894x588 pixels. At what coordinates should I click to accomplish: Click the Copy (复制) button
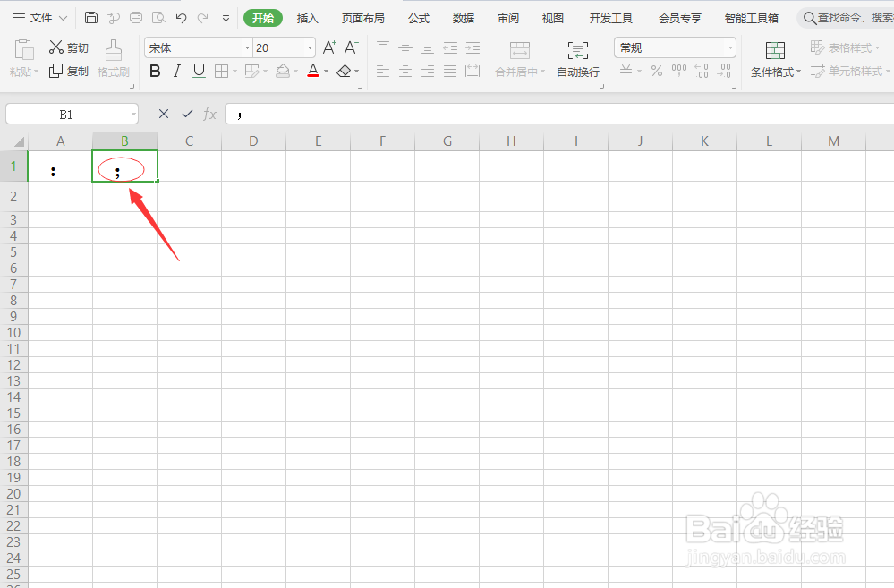pos(68,72)
